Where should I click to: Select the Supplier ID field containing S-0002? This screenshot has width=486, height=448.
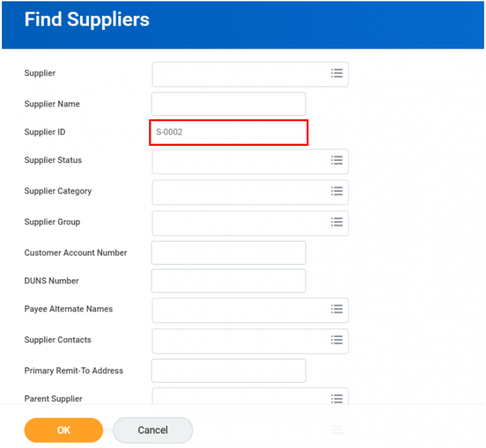click(228, 132)
